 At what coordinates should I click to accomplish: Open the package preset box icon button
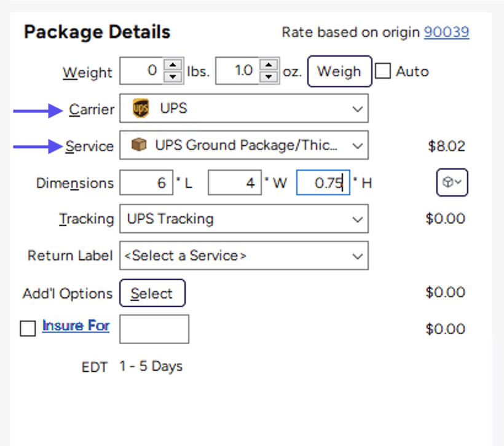452,182
